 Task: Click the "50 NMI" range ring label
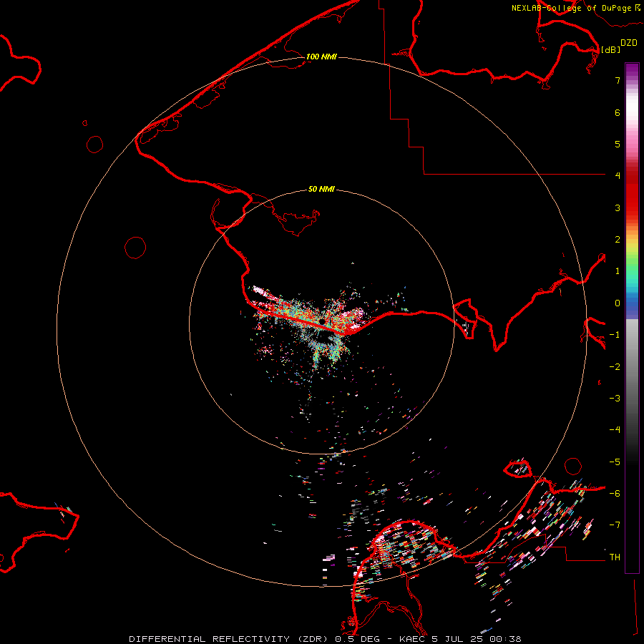[321, 189]
